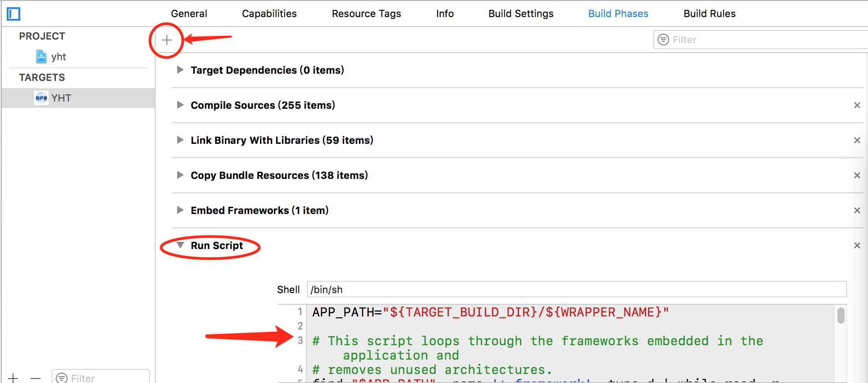Open the General tab
Image resolution: width=868 pixels, height=383 pixels.
coord(189,13)
